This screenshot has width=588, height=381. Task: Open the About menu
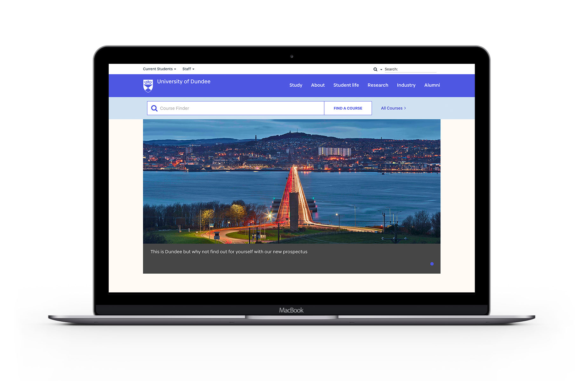(318, 85)
